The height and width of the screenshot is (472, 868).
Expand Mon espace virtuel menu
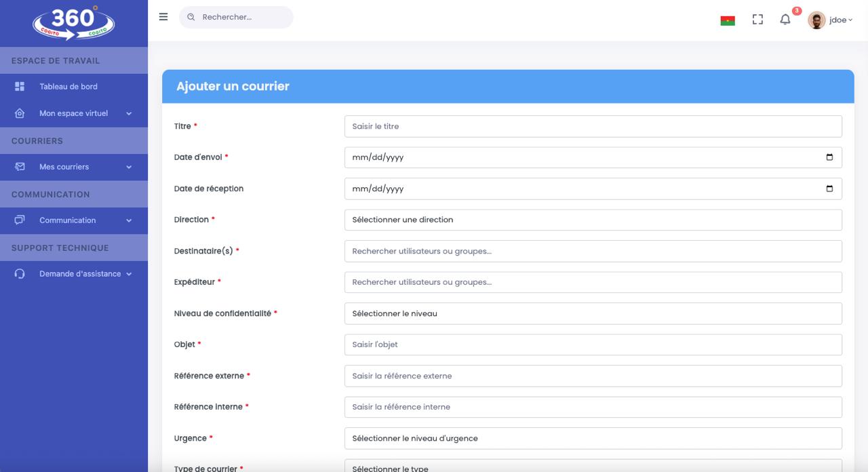(x=73, y=113)
